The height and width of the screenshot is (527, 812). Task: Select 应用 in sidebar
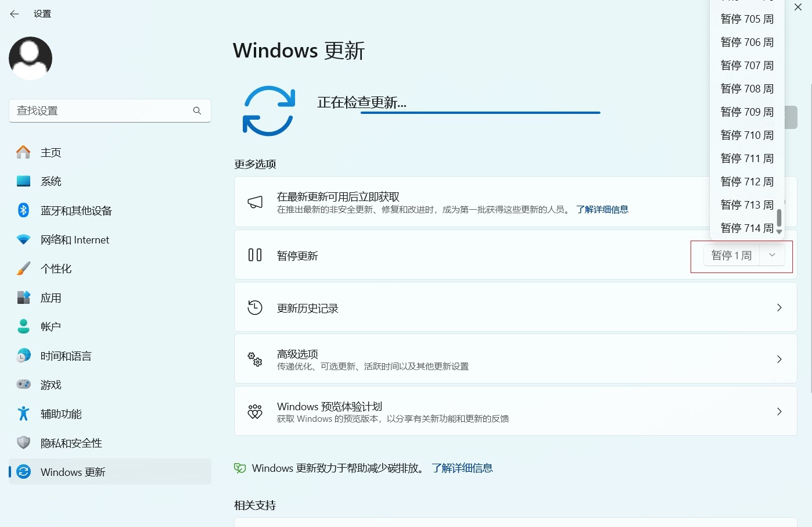[110, 297]
